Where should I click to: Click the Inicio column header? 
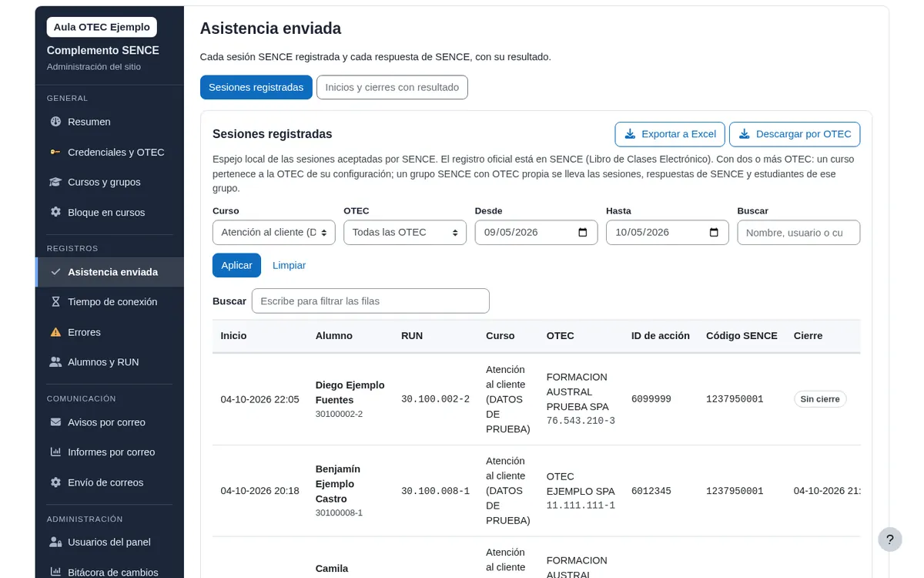tap(233, 336)
